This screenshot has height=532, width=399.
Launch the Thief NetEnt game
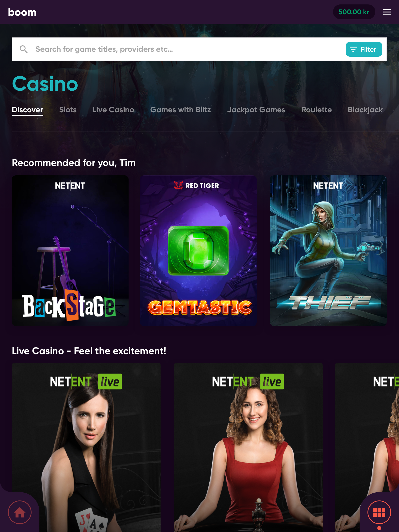click(328, 250)
